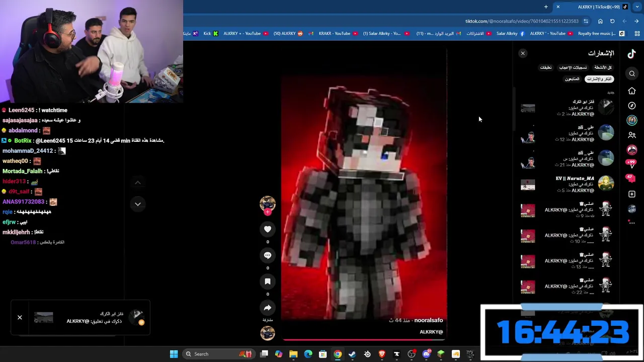
Task: Open Discord from taskbar
Action: pyautogui.click(x=426, y=354)
